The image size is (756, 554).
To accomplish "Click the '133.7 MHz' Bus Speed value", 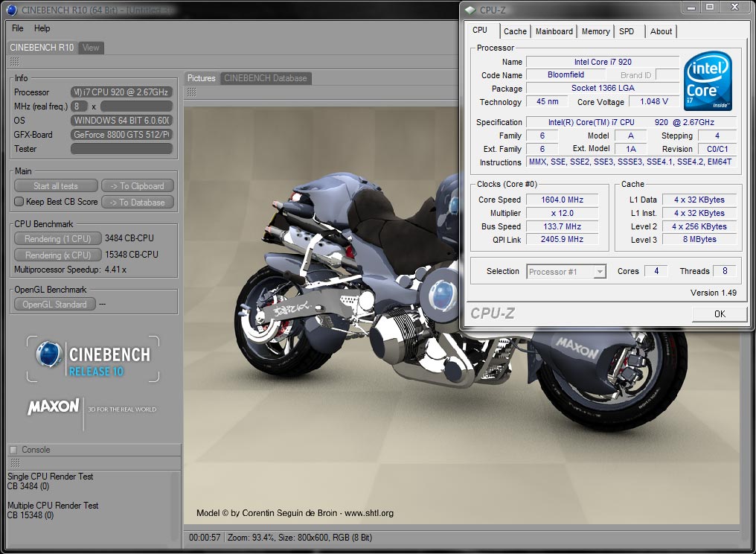I will click(563, 226).
